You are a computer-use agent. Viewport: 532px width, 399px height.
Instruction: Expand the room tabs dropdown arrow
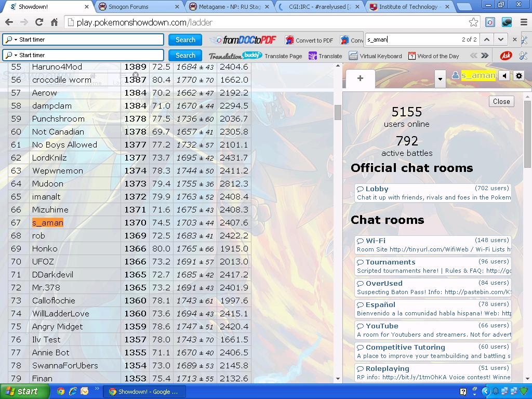[440, 79]
